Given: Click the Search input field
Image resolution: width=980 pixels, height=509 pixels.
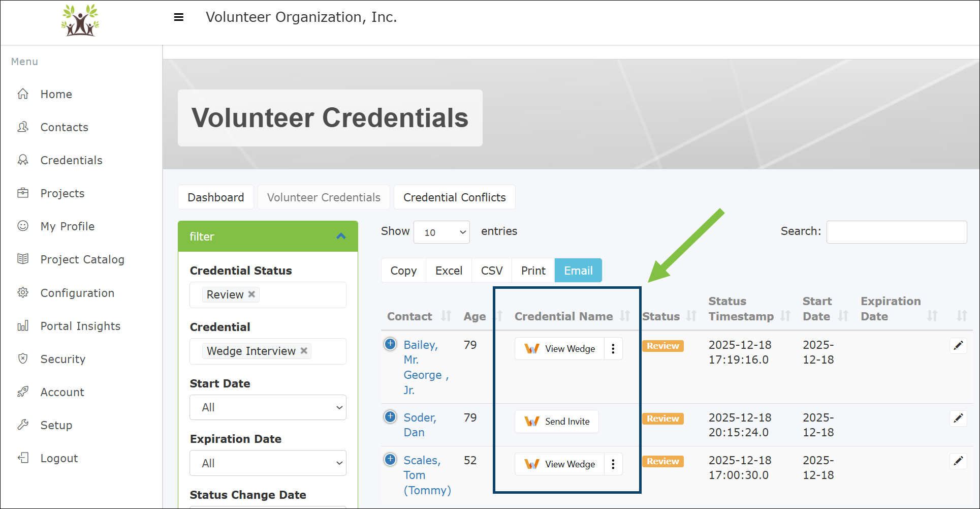Looking at the screenshot, I should 896,232.
